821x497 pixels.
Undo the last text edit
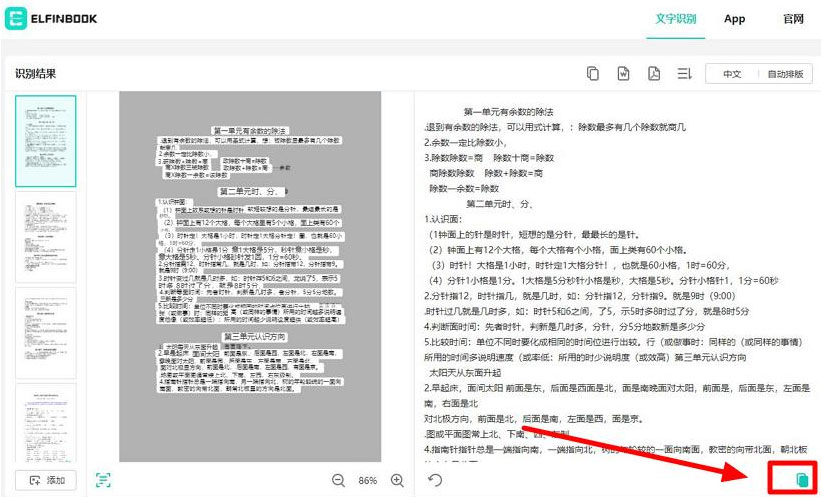click(x=435, y=480)
